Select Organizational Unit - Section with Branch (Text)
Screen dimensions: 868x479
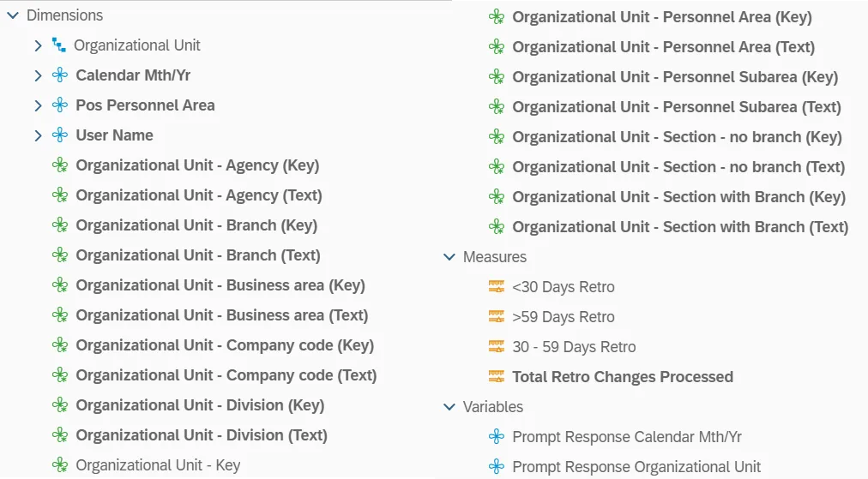[x=680, y=227]
